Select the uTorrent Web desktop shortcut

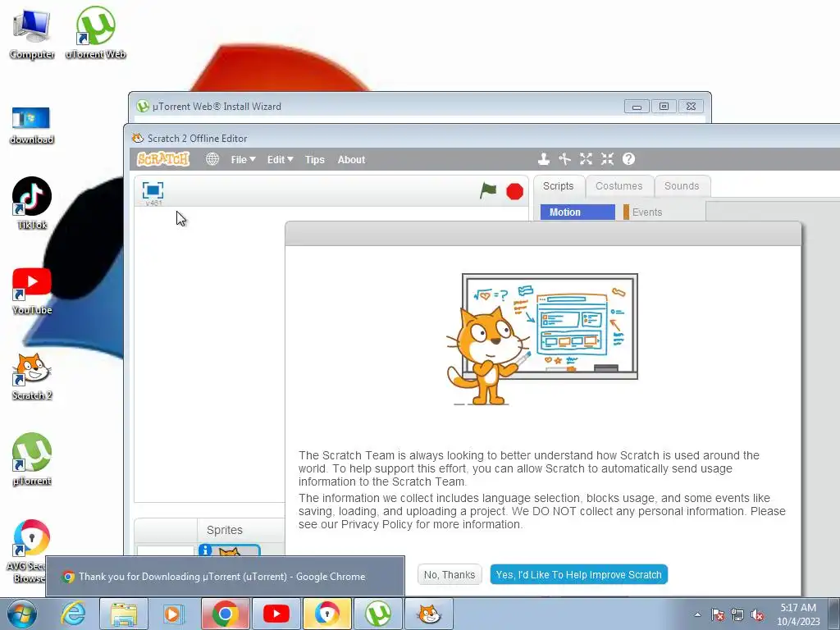(95, 33)
